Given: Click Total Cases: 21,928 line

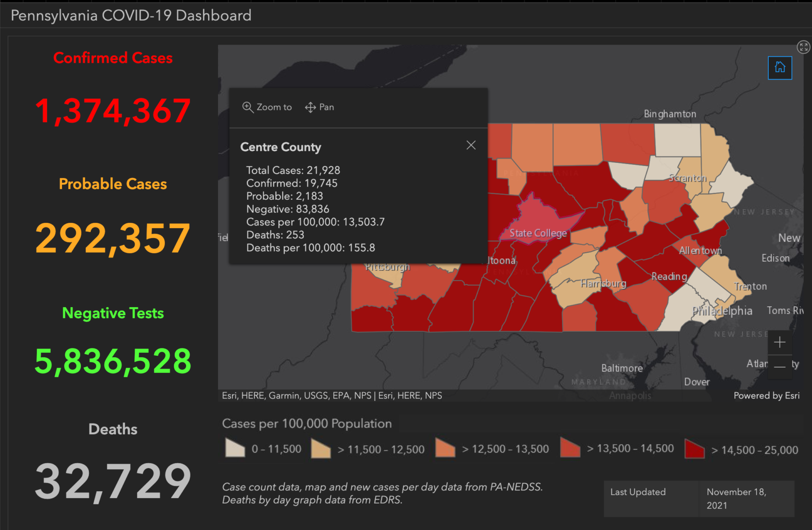Looking at the screenshot, I should pyautogui.click(x=293, y=170).
